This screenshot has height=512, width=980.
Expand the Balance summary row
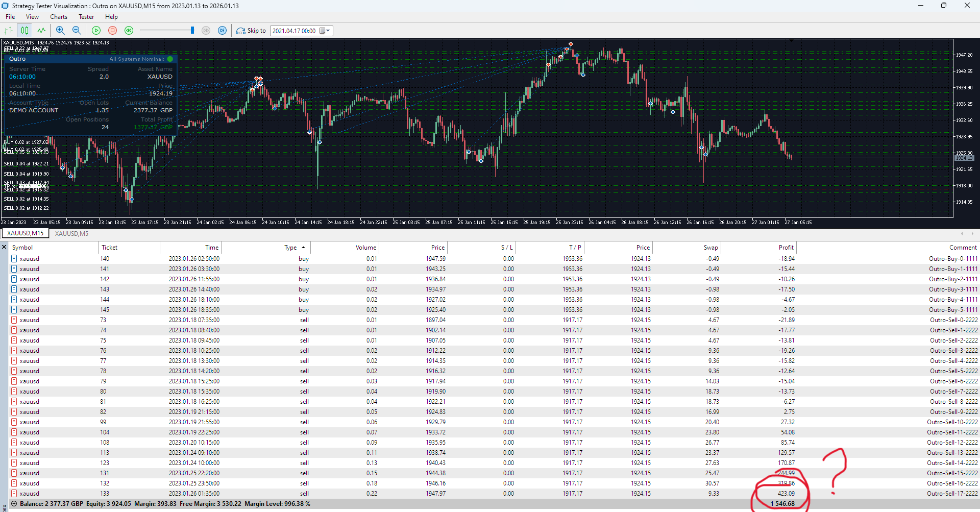[x=14, y=504]
